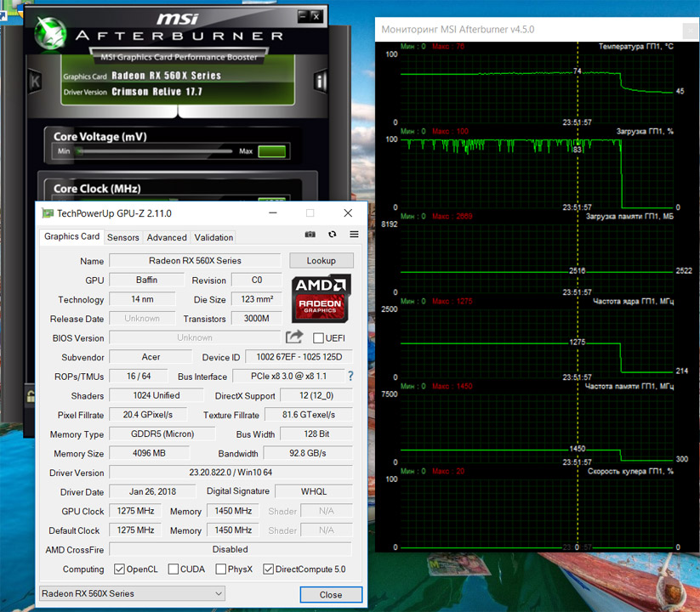Close the MSI Afterburner skin window

click(x=316, y=16)
